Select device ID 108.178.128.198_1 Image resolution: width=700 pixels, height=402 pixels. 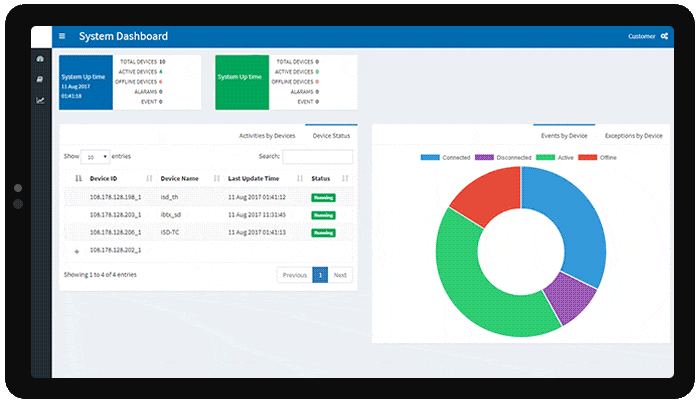coord(115,197)
